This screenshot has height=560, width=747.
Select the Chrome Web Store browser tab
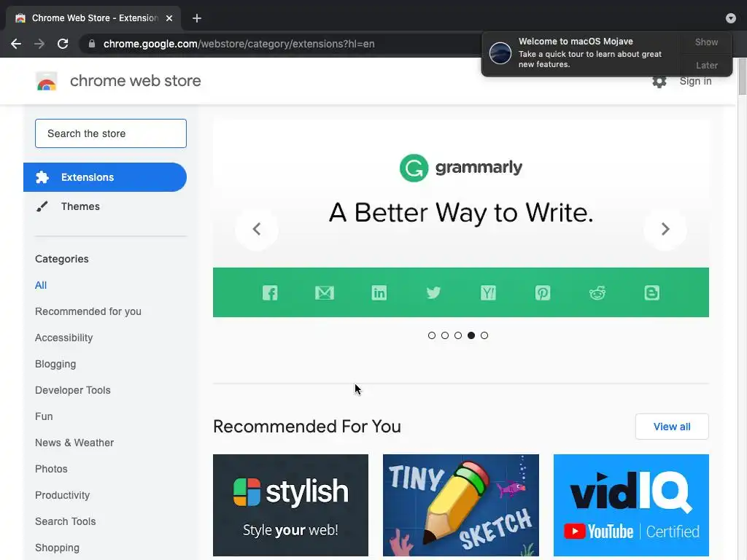pos(93,18)
